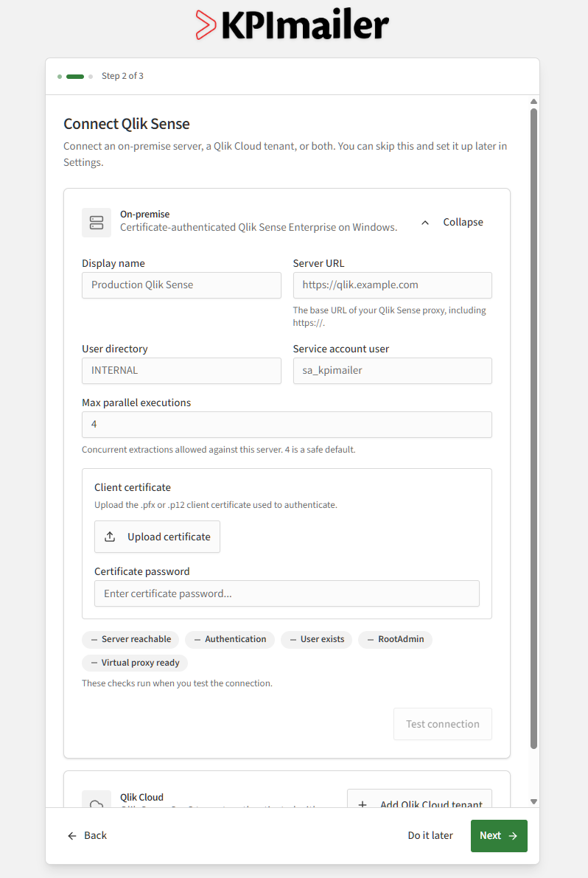Viewport: 588px width, 878px height.
Task: Focus the Service account user input
Action: pos(392,371)
